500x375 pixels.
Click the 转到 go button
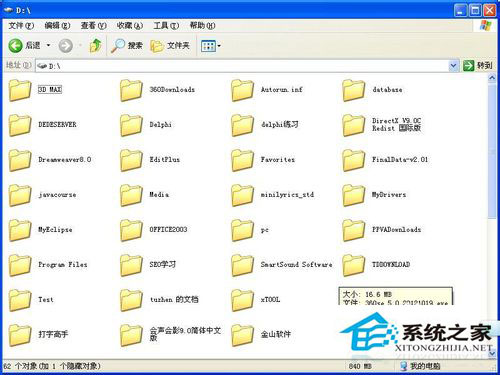[477, 66]
